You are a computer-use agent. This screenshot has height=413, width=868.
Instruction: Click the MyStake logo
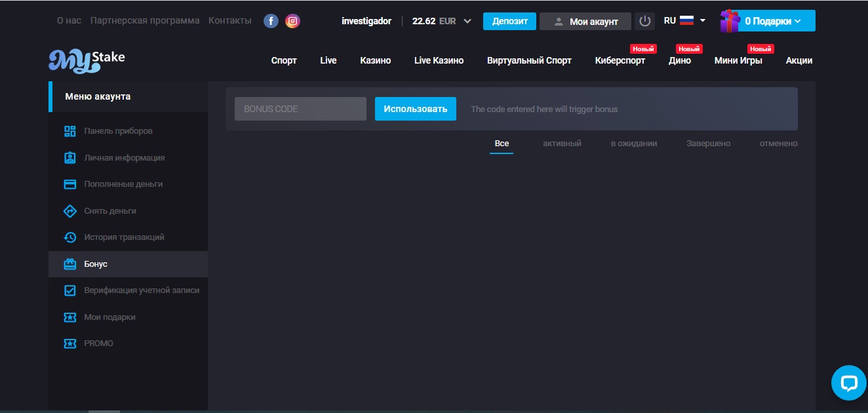(87, 60)
